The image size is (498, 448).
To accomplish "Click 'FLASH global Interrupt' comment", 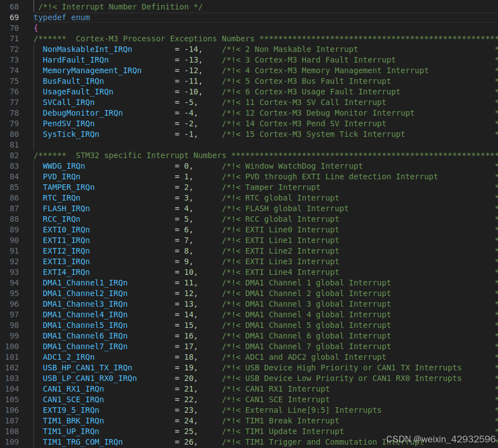I will click(296, 208).
